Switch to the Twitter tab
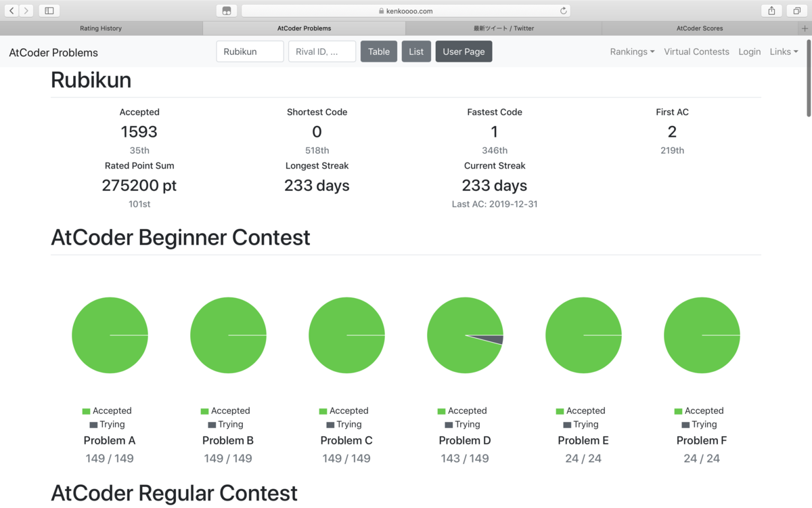This screenshot has width=812, height=508. 503,28
